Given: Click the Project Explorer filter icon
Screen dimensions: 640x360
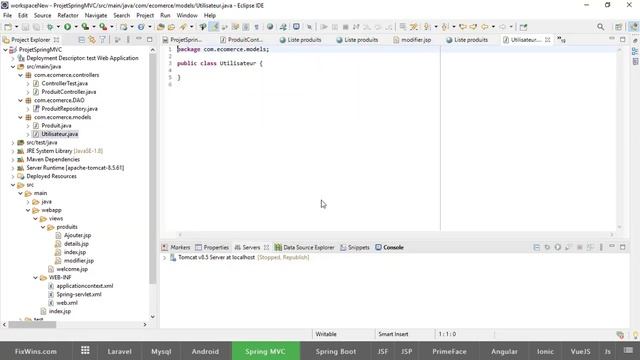Looking at the screenshot, I should (x=102, y=40).
